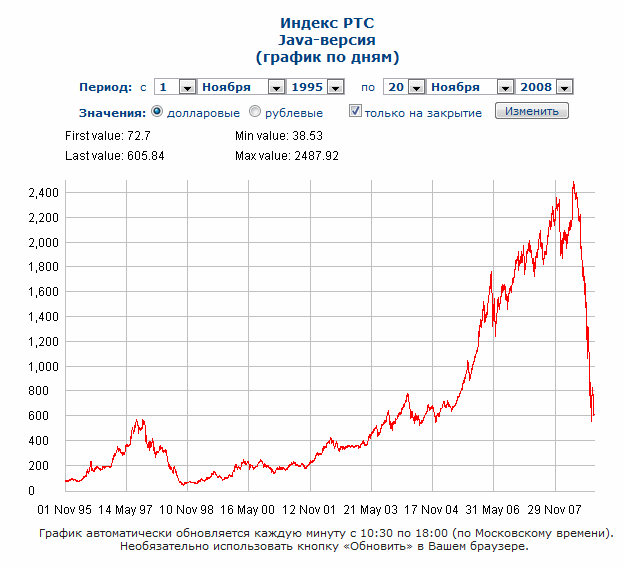The image size is (624, 567).
Task: Click the '2,000' y-axis label
Action: [43, 243]
